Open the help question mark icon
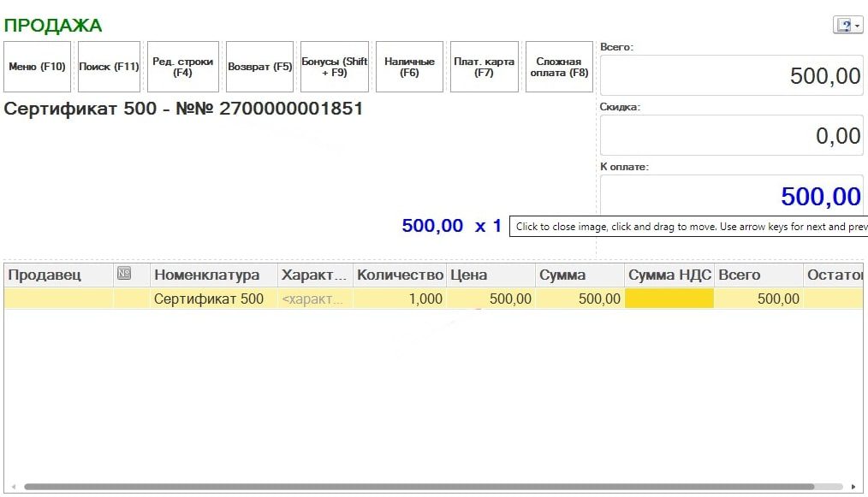The width and height of the screenshot is (868, 497). [x=843, y=26]
